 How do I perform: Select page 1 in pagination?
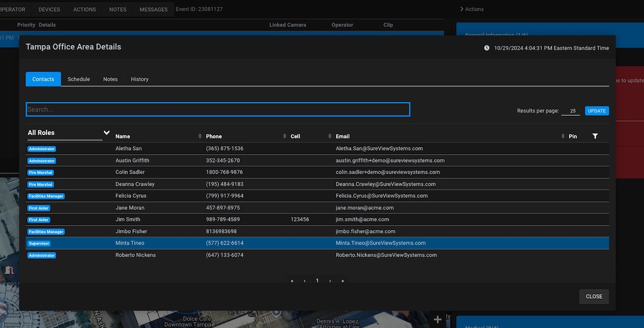coord(317,280)
